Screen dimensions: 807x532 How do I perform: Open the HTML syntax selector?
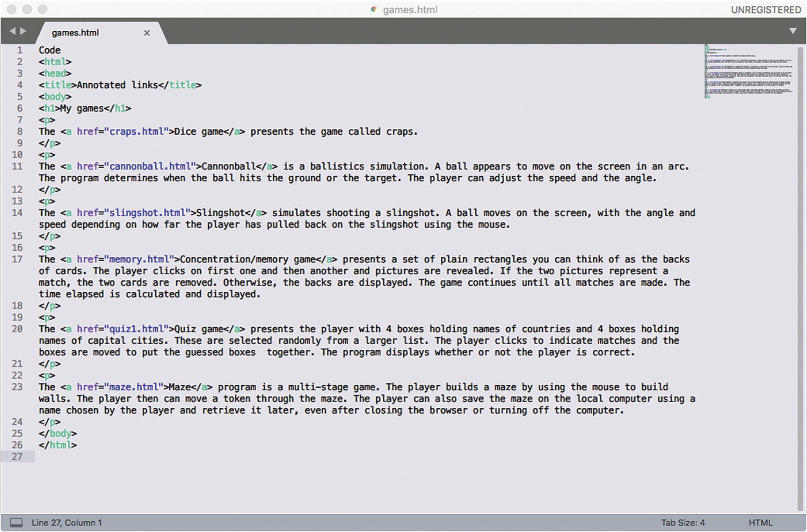click(x=760, y=523)
